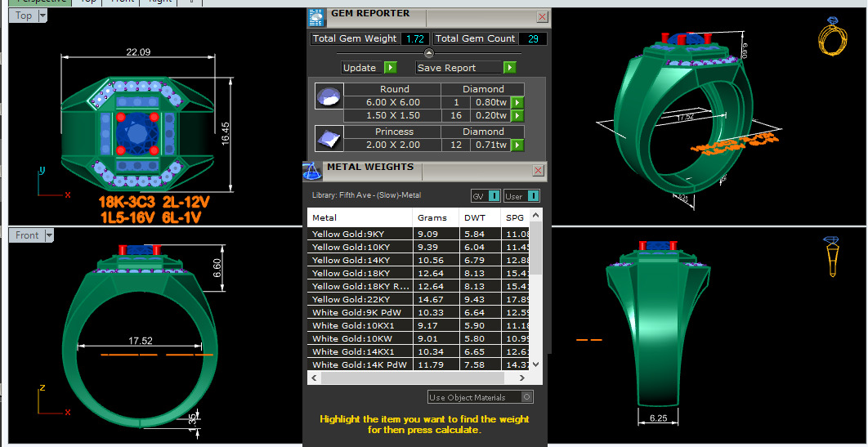Click the 0.80tw weight cell
The image size is (868, 447).
point(490,102)
